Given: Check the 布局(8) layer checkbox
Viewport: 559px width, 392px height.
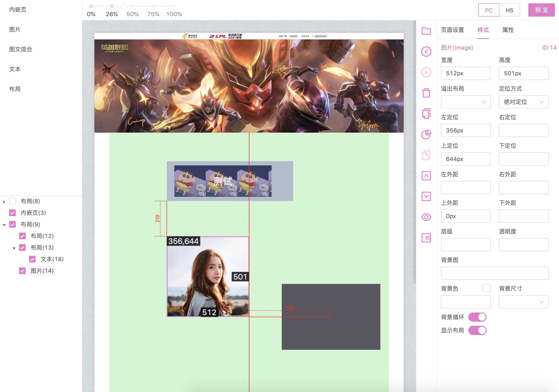Looking at the screenshot, I should (x=12, y=201).
